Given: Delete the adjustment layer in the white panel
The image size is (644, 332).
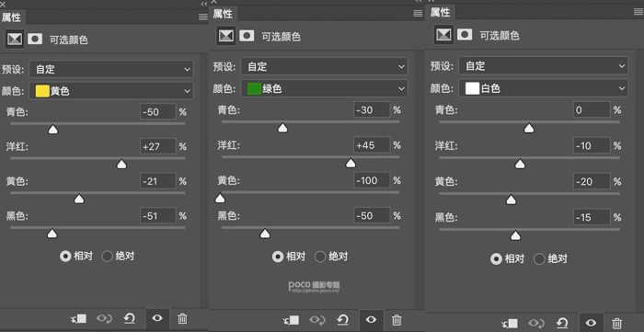Looking at the screenshot, I should 616,323.
